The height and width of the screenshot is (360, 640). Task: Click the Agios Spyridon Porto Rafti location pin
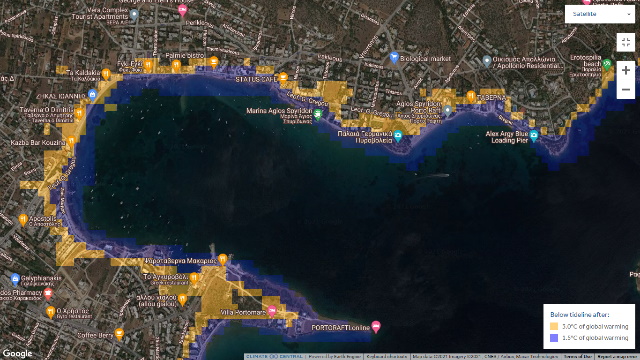(448, 110)
